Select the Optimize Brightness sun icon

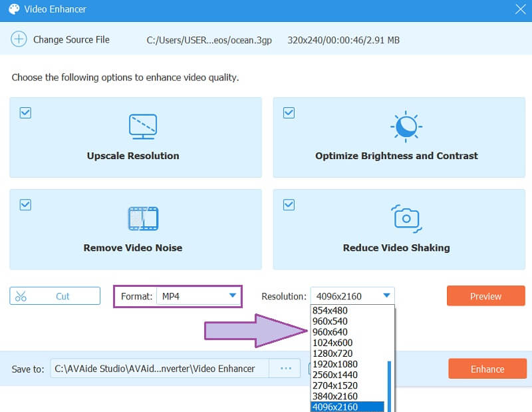tap(406, 126)
